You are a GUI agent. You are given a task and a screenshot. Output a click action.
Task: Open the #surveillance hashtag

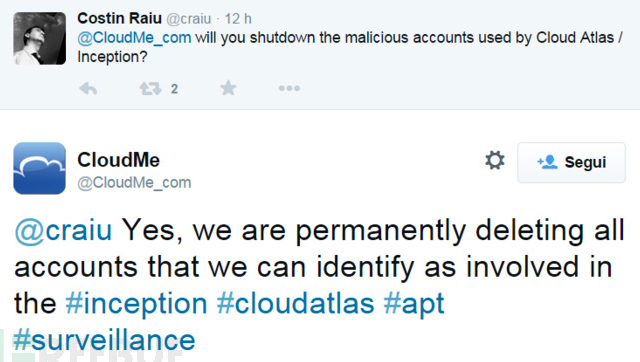(104, 340)
